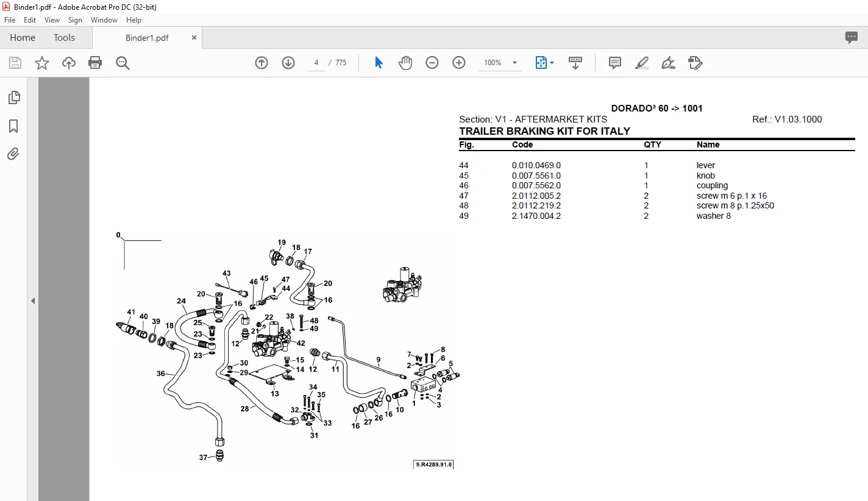Click the 'DORADO³ 60 -> 1001' title
This screenshot has height=501, width=868.
(657, 108)
